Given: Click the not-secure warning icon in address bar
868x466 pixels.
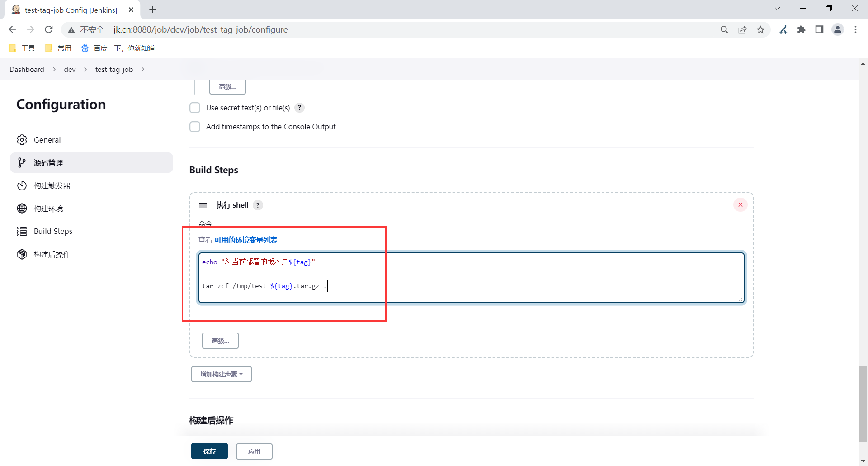Looking at the screenshot, I should [x=71, y=30].
